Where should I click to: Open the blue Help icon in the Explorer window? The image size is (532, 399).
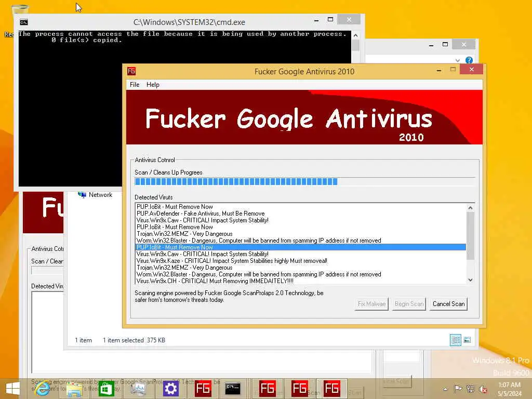pyautogui.click(x=469, y=60)
